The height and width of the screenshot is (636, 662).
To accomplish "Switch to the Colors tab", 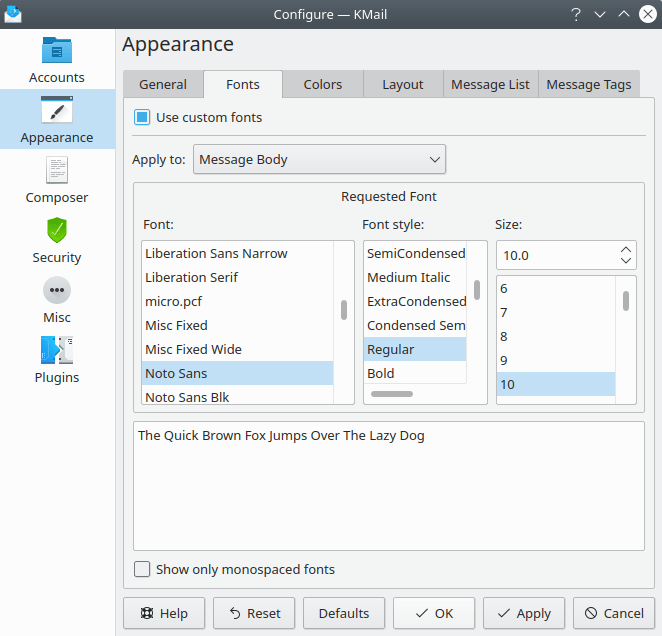I will coord(323,85).
